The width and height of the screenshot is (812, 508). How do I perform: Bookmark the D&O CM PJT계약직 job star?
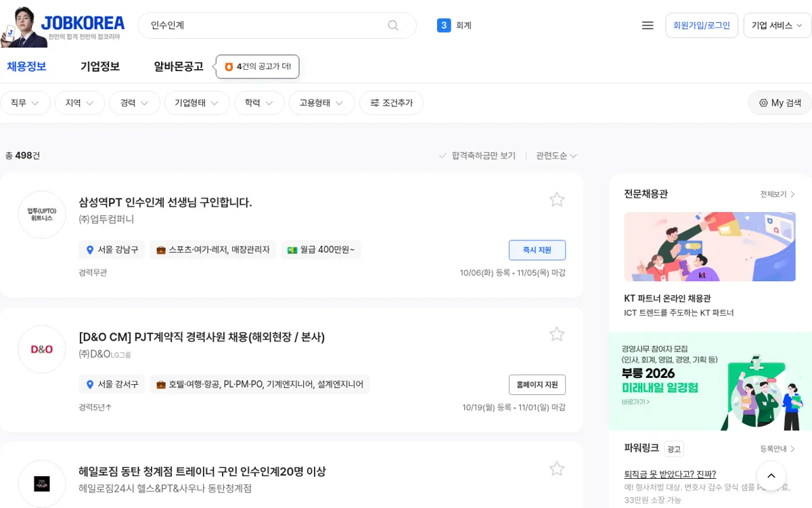click(557, 334)
